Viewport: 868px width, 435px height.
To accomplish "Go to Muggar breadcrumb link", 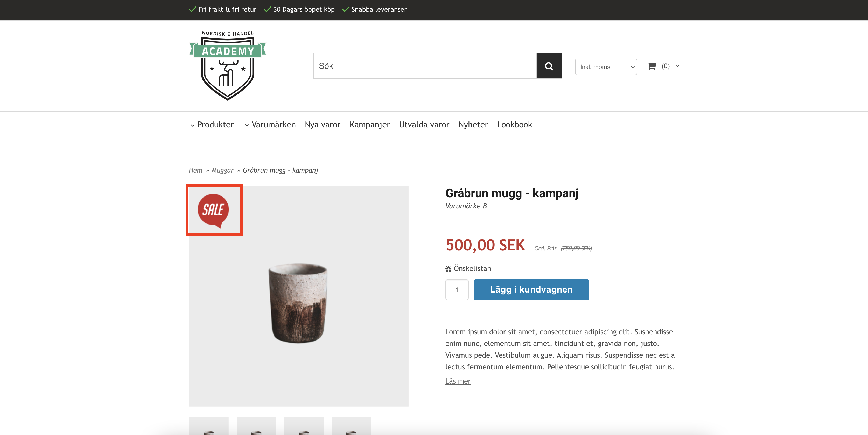I will tap(222, 170).
